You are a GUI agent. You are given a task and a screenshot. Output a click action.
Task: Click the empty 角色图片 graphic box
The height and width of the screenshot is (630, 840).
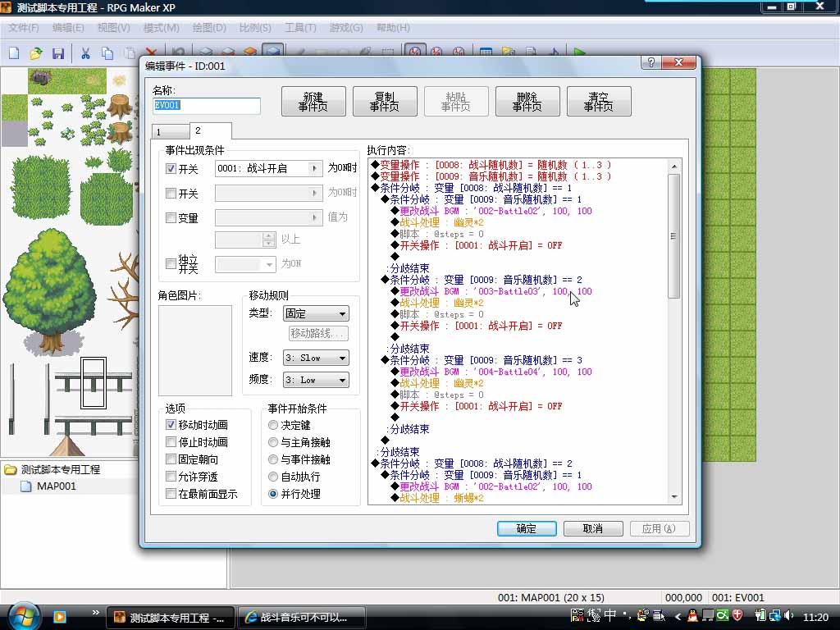pos(195,350)
